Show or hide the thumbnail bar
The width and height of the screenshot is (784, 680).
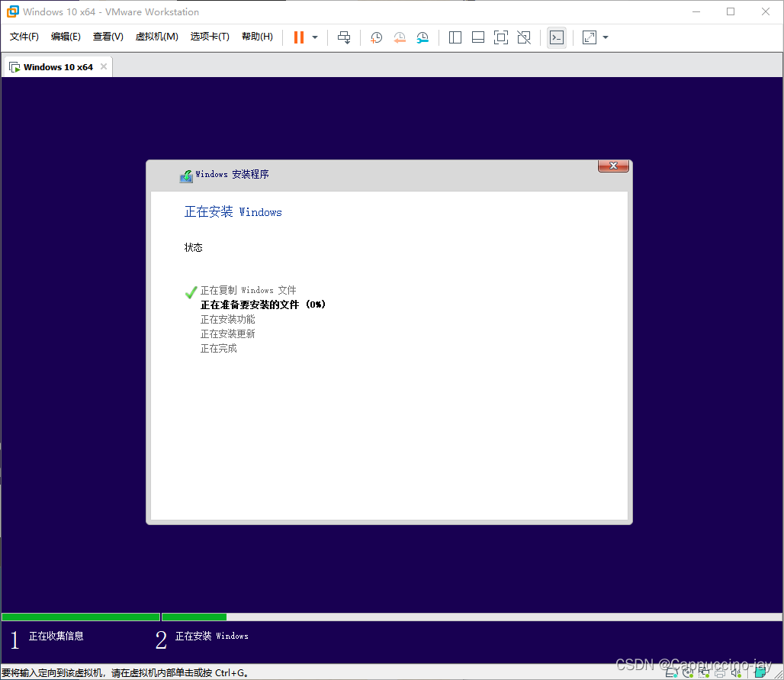coord(478,37)
